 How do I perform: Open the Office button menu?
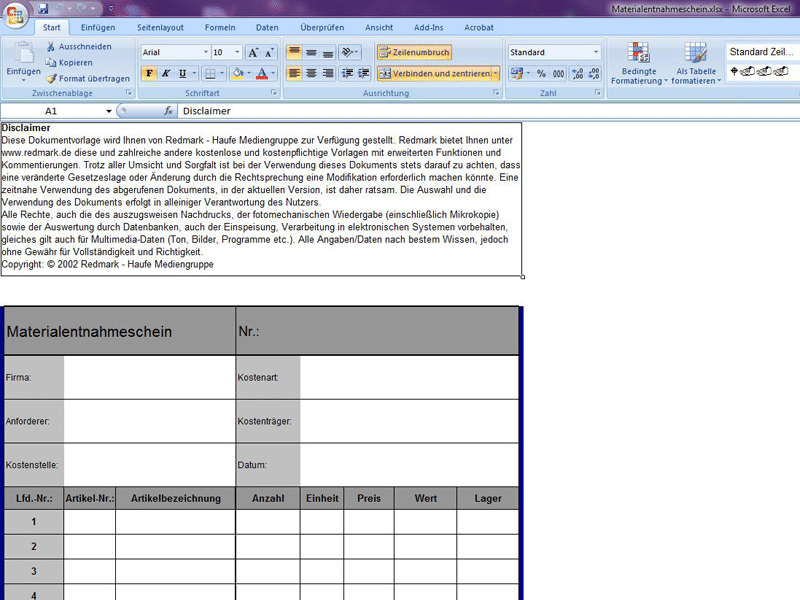(14, 14)
